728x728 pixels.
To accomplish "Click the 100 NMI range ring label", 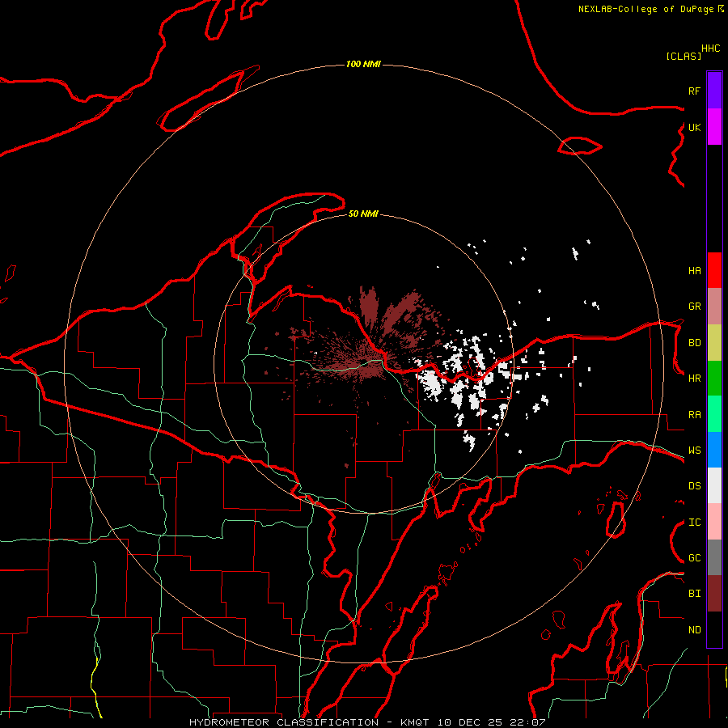I will coord(363,64).
